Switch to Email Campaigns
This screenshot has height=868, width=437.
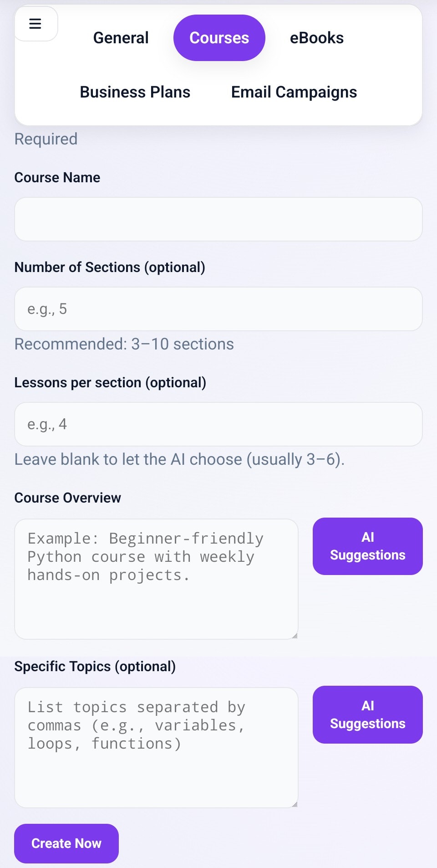tap(294, 92)
